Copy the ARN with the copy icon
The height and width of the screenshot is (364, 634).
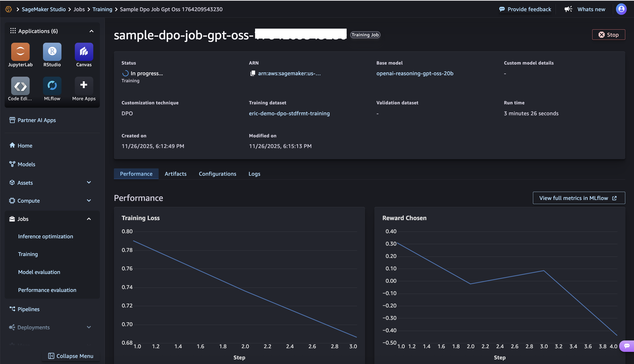[x=253, y=73]
